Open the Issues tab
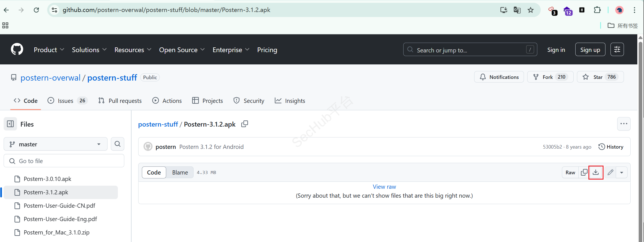Screen dimensions: 644x242 point(67,101)
